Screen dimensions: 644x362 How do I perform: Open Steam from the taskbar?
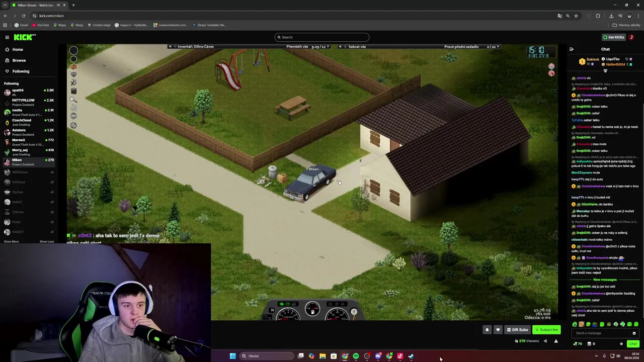411,356
